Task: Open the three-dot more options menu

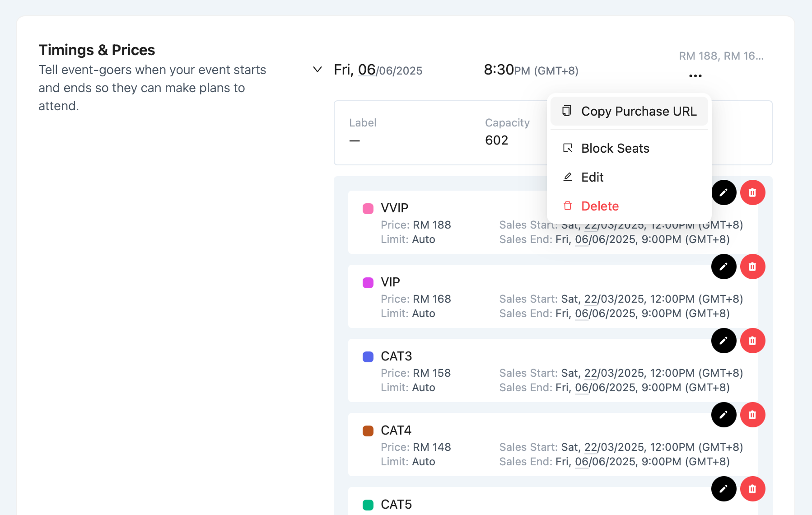Action: point(695,76)
